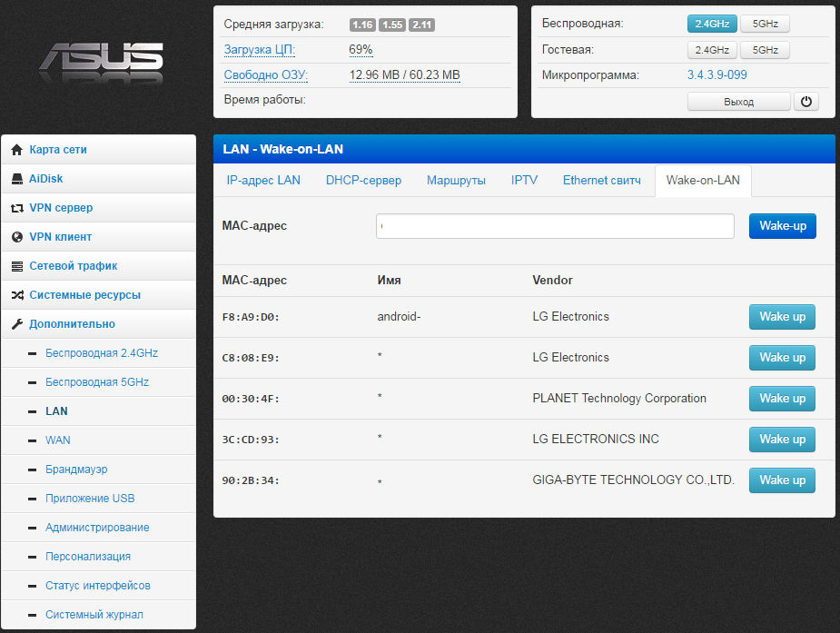
Task: Open the Загрузка ЦП link
Action: [x=260, y=50]
